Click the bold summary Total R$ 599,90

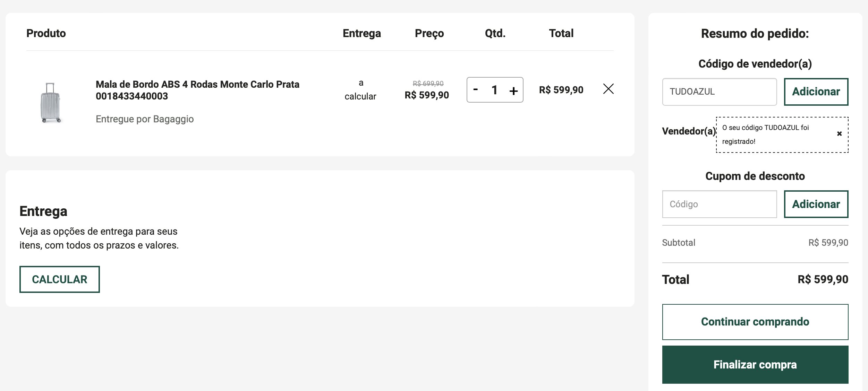pyautogui.click(x=823, y=279)
